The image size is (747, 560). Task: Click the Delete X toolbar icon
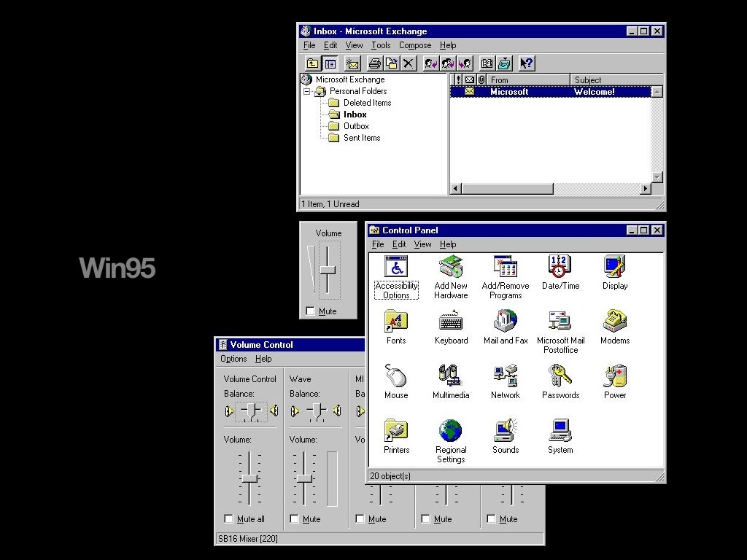pos(409,63)
